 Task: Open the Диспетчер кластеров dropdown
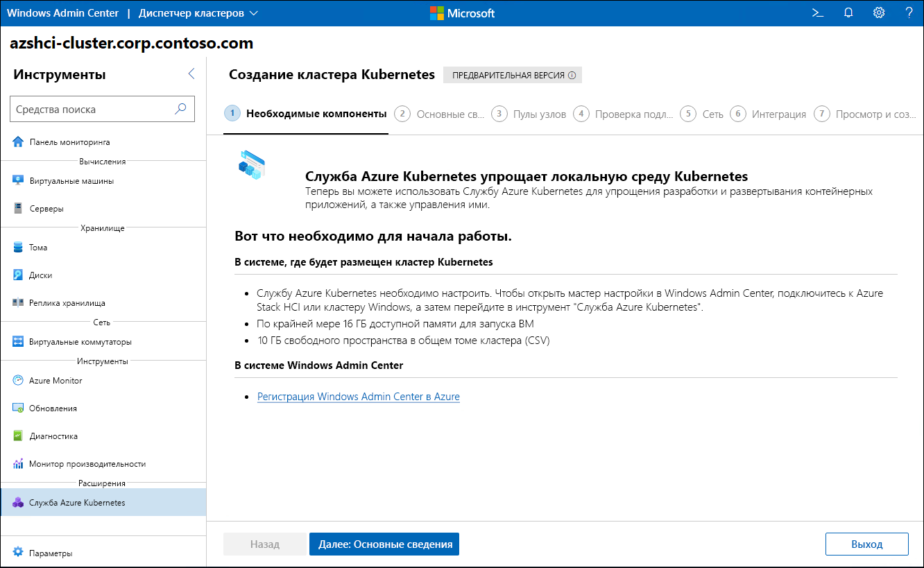tap(198, 13)
